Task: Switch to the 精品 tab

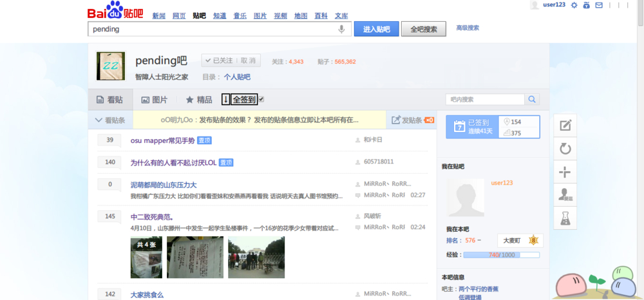Action: pyautogui.click(x=199, y=99)
